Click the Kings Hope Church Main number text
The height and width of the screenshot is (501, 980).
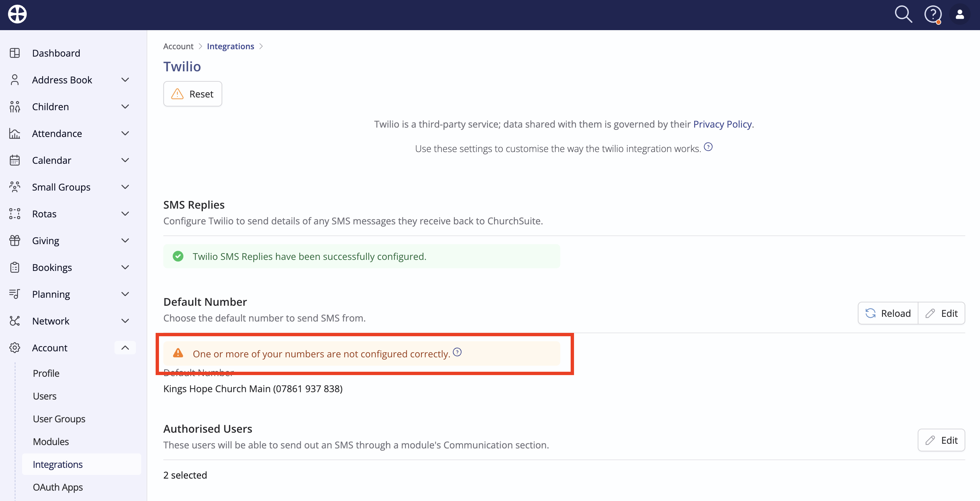(253, 388)
